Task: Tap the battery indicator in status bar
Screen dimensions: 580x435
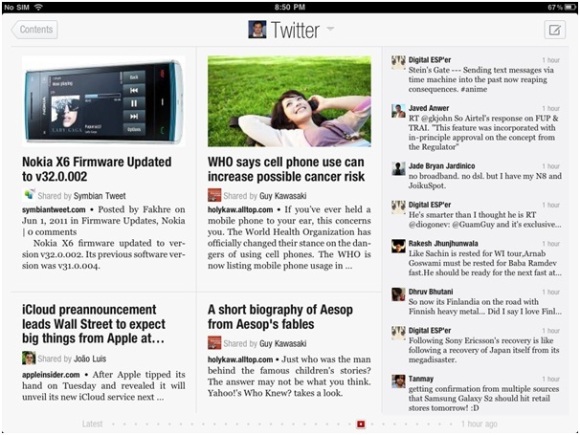Action: (570, 7)
